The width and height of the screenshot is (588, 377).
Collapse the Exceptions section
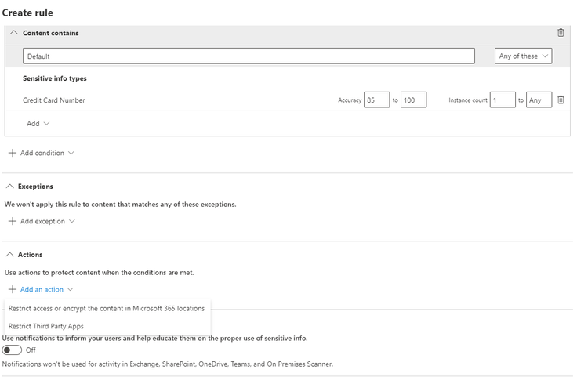tap(10, 187)
